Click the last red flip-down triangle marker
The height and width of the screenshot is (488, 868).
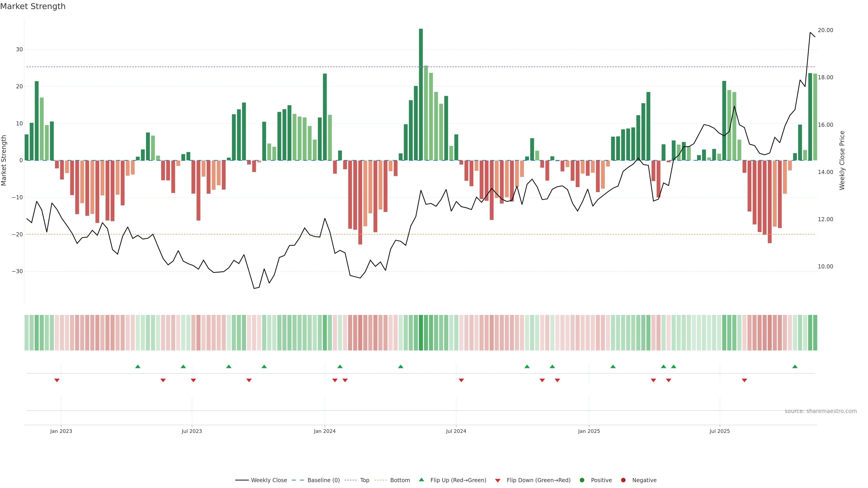point(744,380)
